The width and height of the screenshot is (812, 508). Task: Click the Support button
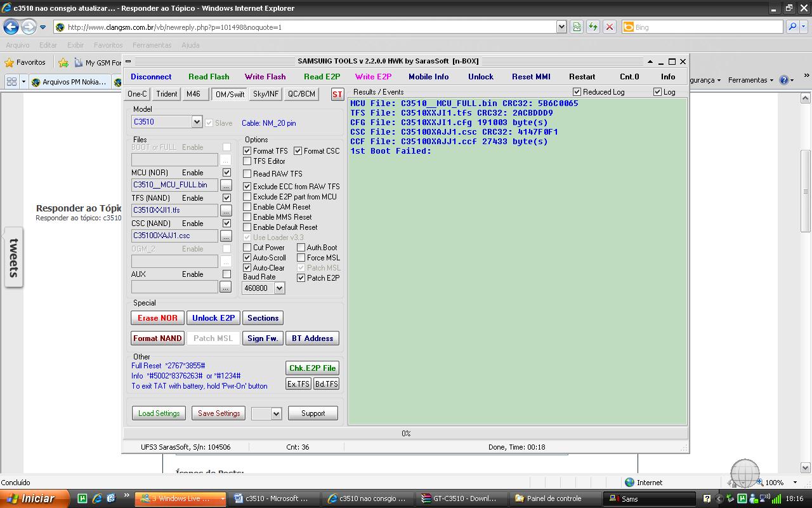point(313,413)
